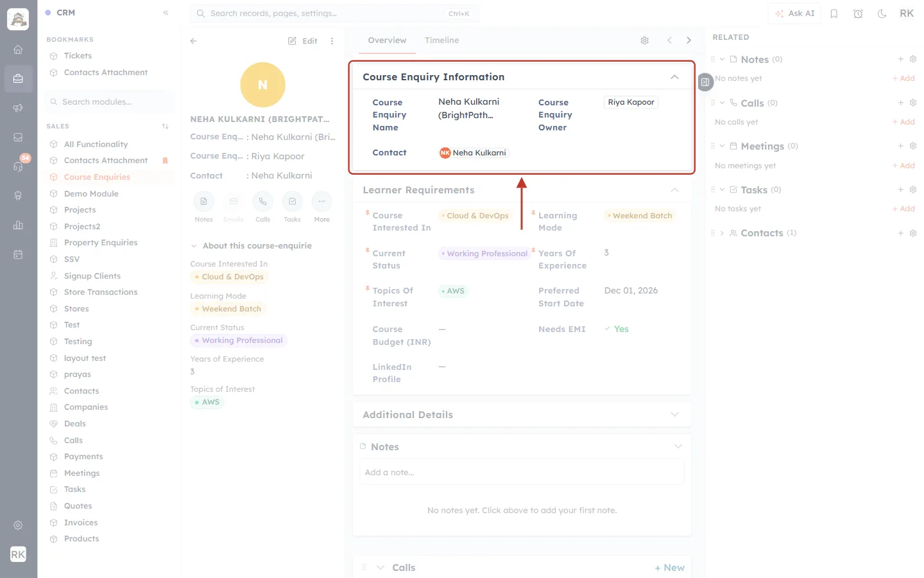The width and height of the screenshot is (924, 578).
Task: Click the Add a note text box
Action: coord(522,473)
